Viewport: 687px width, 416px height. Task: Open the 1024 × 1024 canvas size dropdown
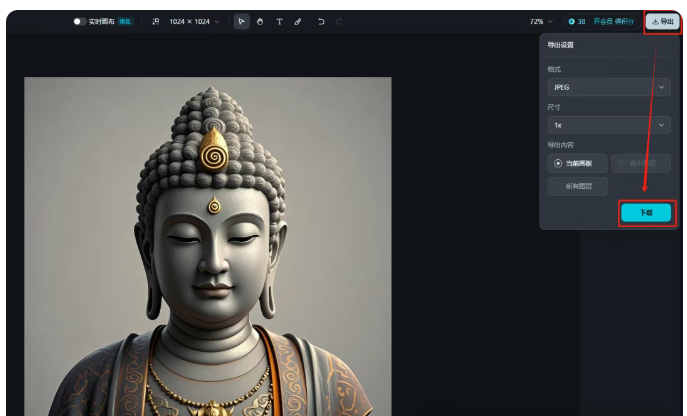coord(194,21)
